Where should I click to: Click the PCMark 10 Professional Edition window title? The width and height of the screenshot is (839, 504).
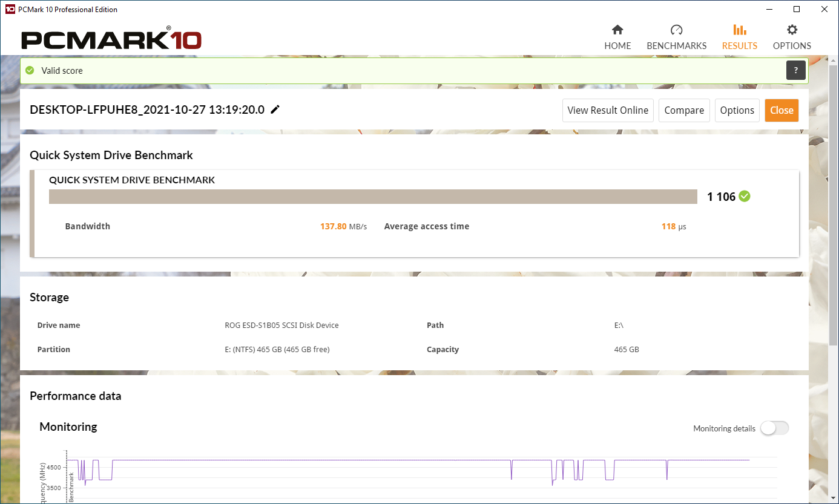(x=68, y=10)
